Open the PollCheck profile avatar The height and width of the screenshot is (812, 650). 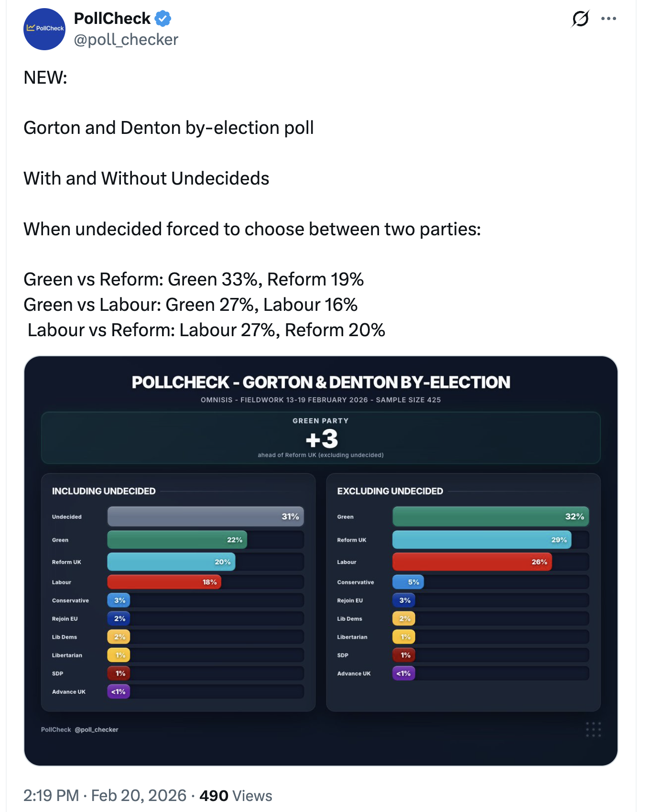[44, 29]
